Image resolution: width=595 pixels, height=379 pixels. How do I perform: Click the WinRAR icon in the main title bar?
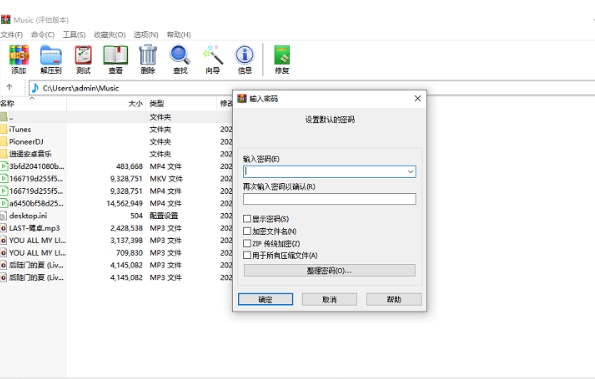pyautogui.click(x=6, y=19)
